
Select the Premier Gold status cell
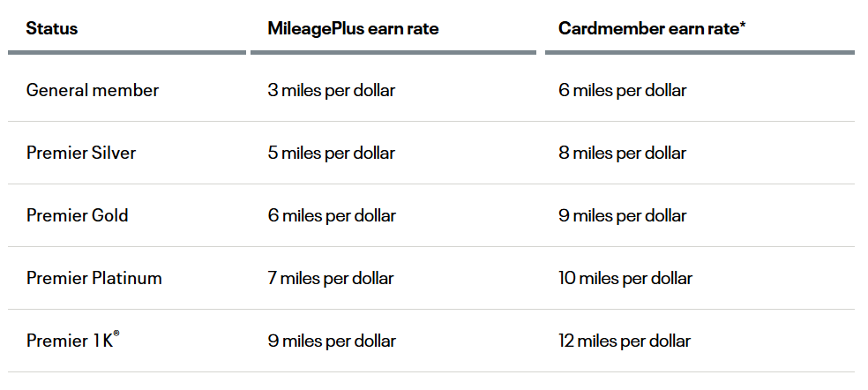pos(78,215)
